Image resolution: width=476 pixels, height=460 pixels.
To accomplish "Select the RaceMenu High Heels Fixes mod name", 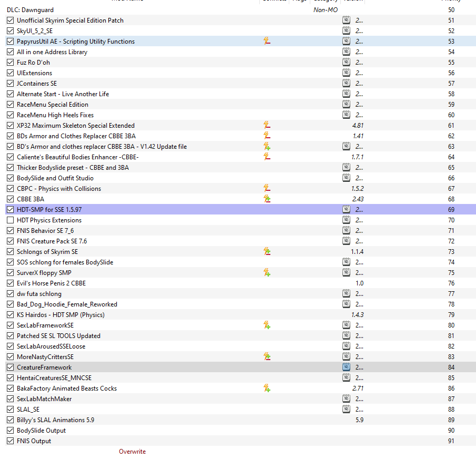I will point(55,115).
